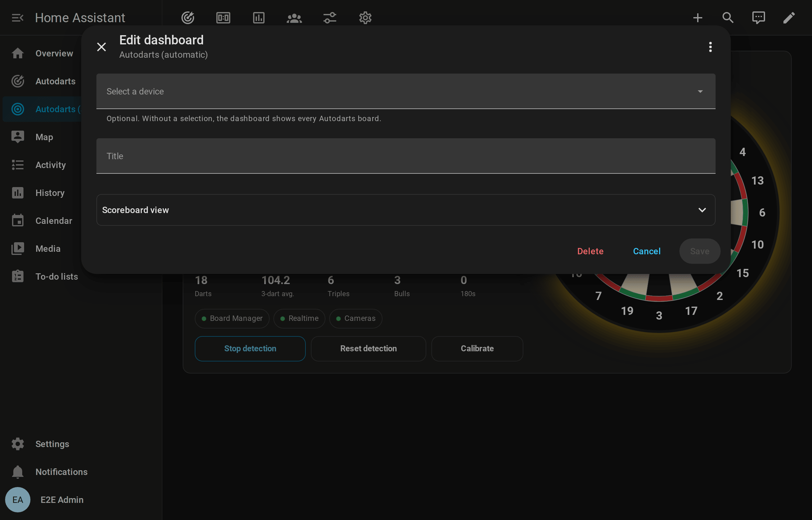Viewport: 812px width, 520px height.
Task: Click the red Delete button
Action: click(x=590, y=251)
